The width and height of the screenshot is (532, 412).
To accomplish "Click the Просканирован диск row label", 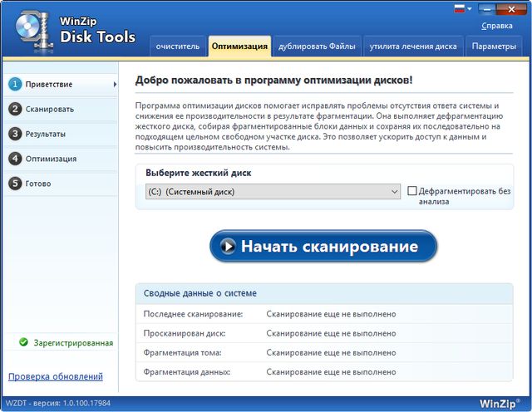I will (185, 333).
